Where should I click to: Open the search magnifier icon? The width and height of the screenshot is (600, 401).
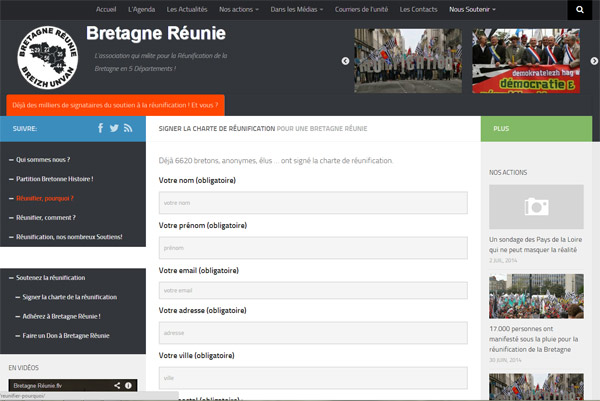[580, 10]
